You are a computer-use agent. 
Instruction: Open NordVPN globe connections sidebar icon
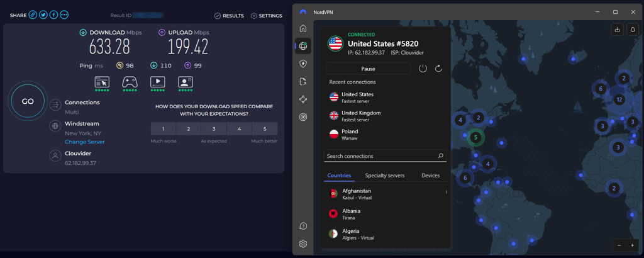click(x=303, y=46)
